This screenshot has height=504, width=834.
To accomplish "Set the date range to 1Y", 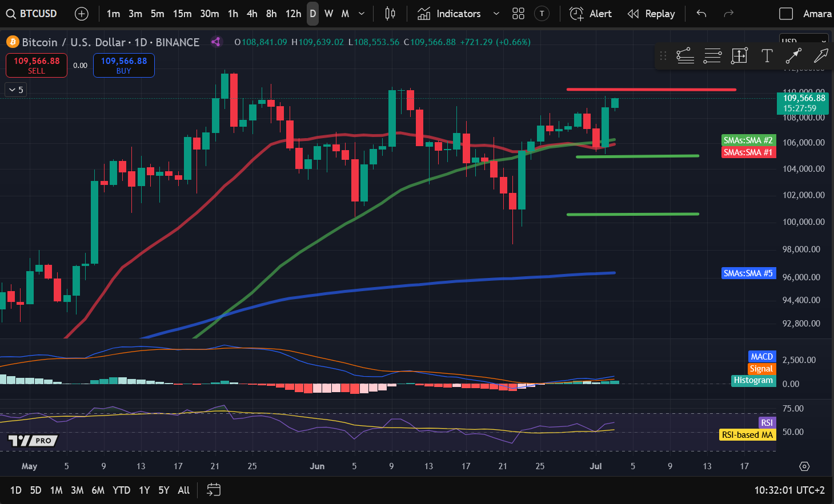I will [144, 490].
